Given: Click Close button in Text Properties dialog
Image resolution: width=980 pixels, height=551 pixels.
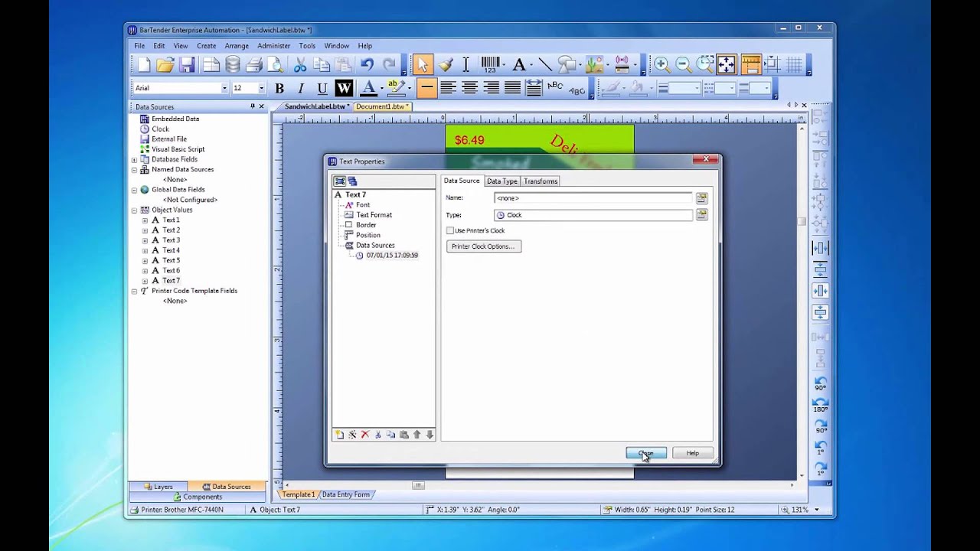Looking at the screenshot, I should coord(646,453).
